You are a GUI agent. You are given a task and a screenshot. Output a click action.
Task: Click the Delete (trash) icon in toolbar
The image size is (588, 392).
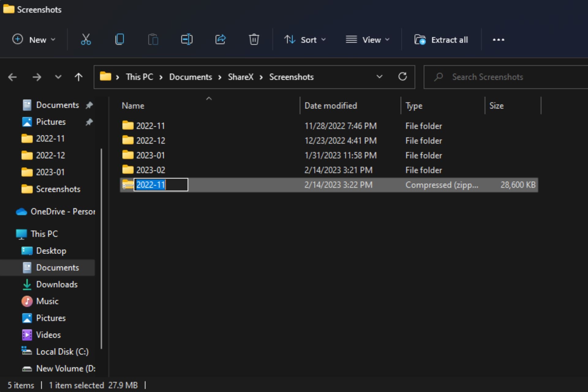pos(254,40)
